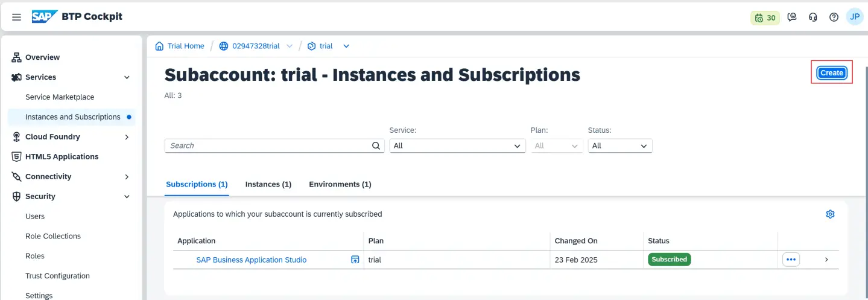Open the 02947328trial breadcrumb dropdown arrow
Screen dimensions: 868x300
pyautogui.click(x=289, y=46)
